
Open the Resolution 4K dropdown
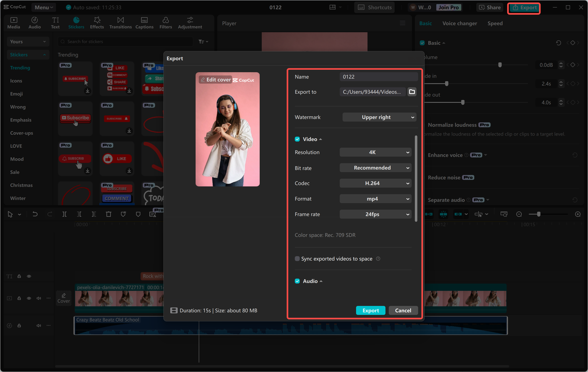[375, 152]
